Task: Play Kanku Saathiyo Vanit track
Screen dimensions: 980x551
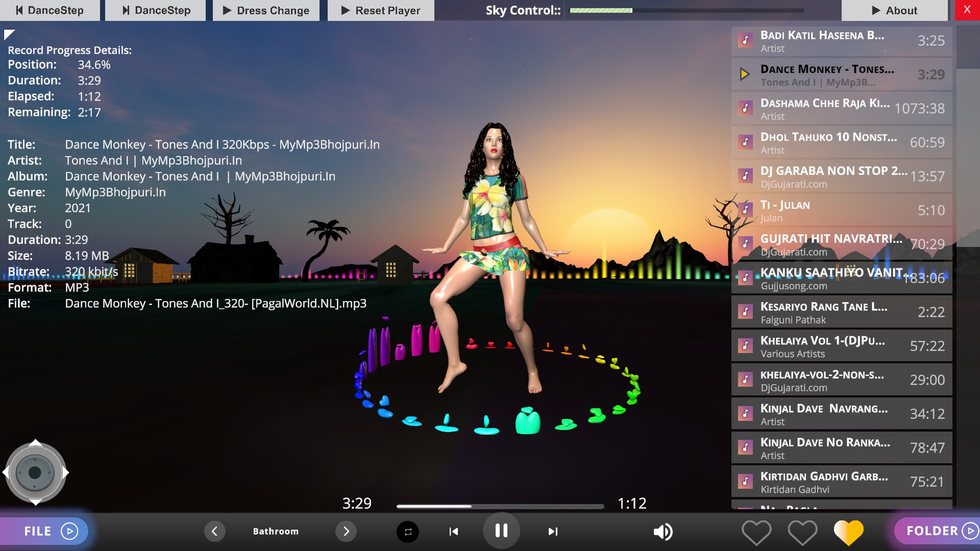Action: [842, 278]
